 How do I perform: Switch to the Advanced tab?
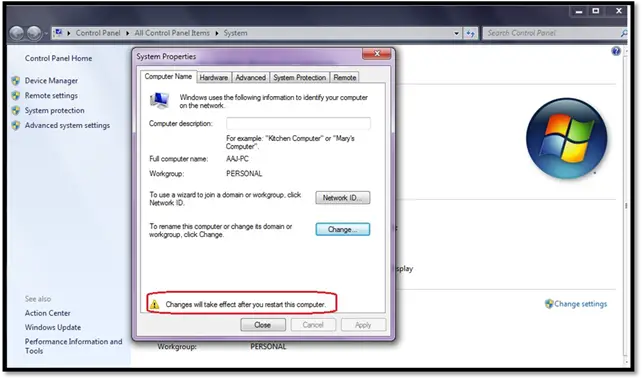click(251, 77)
